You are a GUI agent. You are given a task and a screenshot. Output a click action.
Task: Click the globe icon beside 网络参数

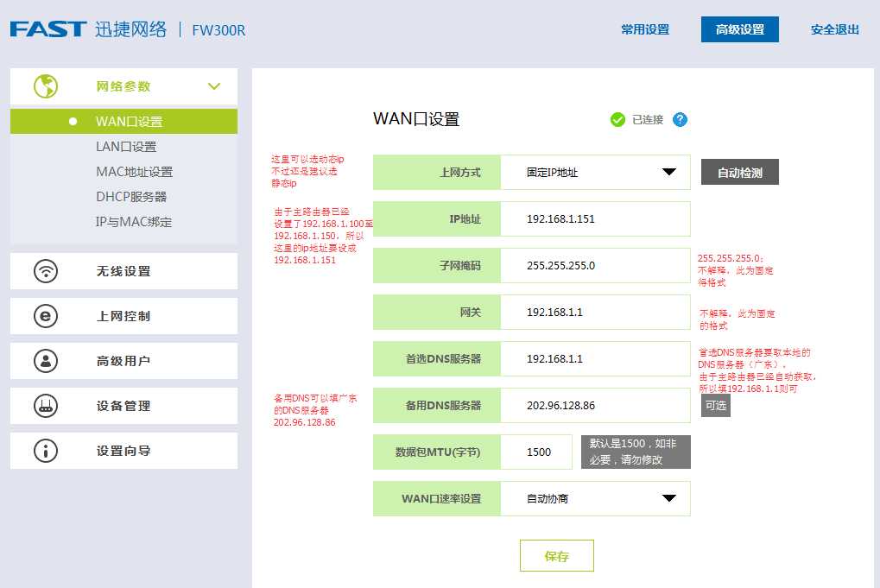tap(45, 86)
